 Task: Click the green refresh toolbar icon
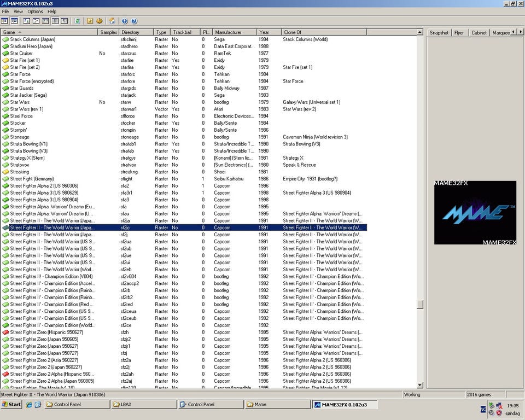(77, 21)
